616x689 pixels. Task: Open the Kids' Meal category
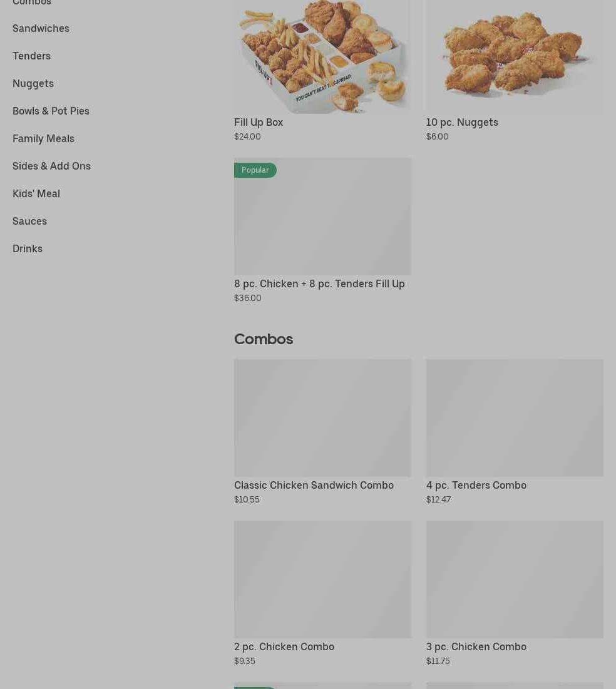[x=36, y=194]
